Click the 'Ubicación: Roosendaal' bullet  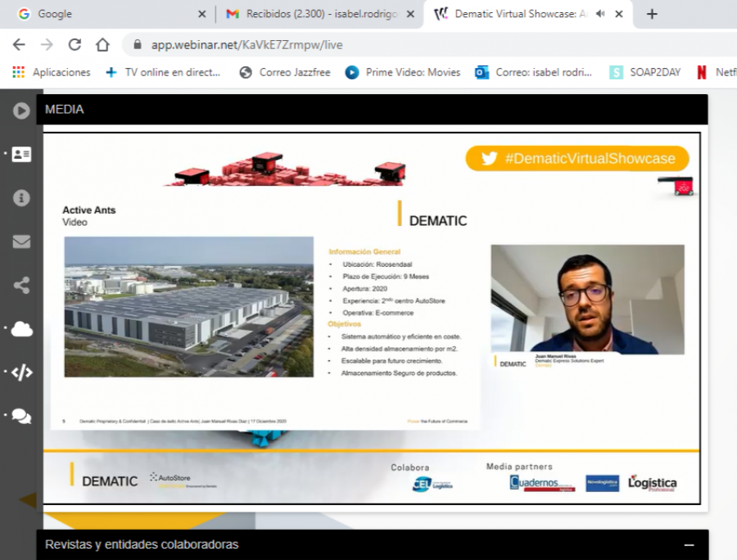pos(378,264)
